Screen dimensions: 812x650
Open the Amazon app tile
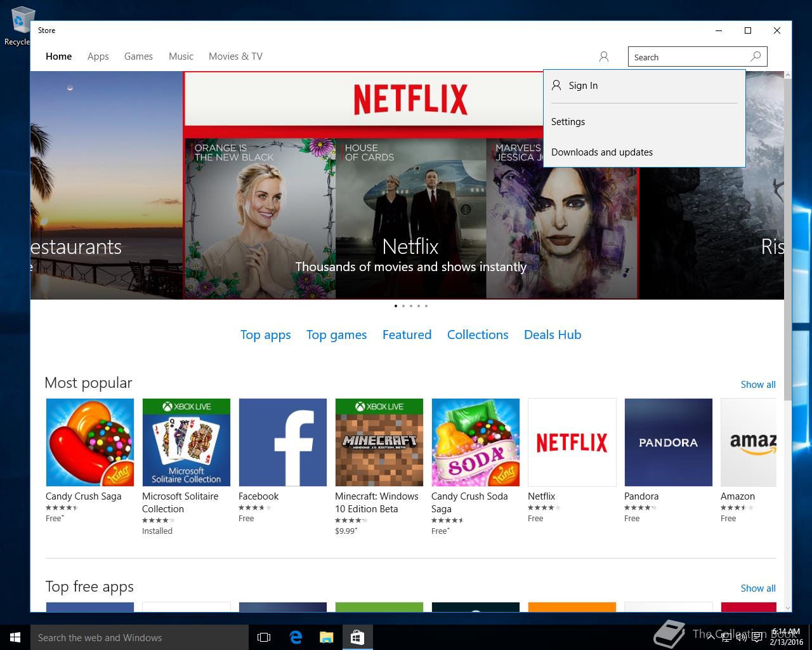pos(749,442)
